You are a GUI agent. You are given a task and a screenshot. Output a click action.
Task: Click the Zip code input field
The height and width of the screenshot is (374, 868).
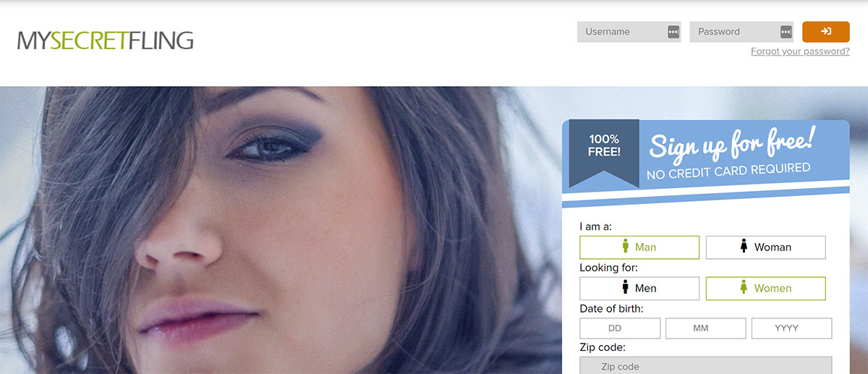[x=706, y=365]
